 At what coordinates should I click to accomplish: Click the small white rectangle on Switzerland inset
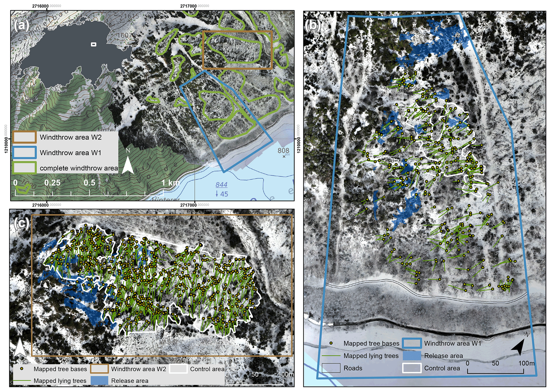pos(94,45)
